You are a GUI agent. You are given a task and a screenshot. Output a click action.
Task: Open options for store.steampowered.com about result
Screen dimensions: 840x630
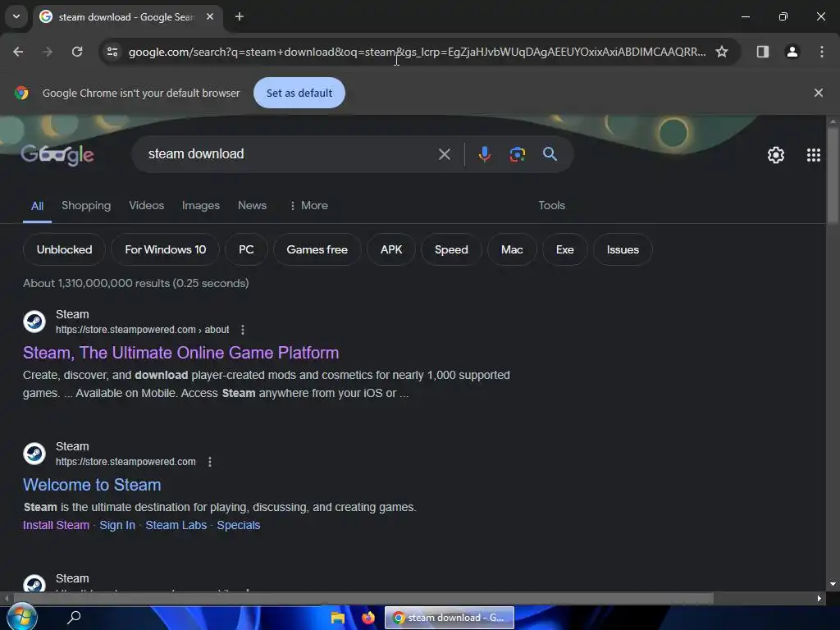pos(243,330)
